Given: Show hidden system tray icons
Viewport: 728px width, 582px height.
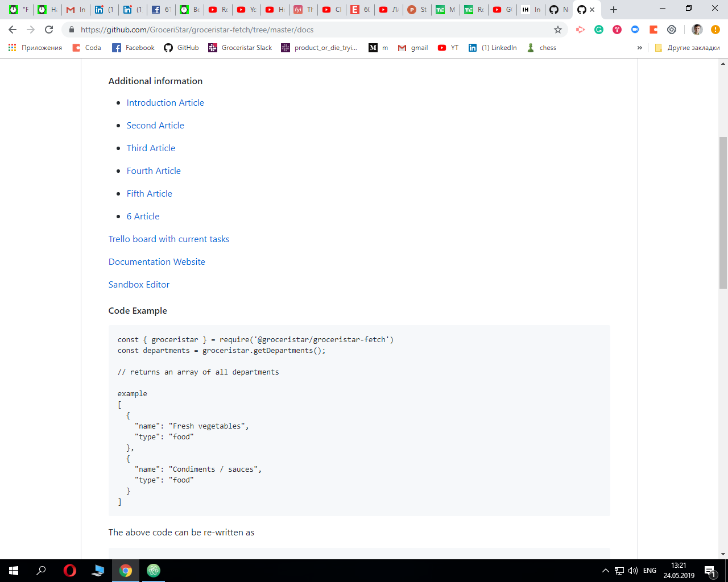Looking at the screenshot, I should [606, 571].
